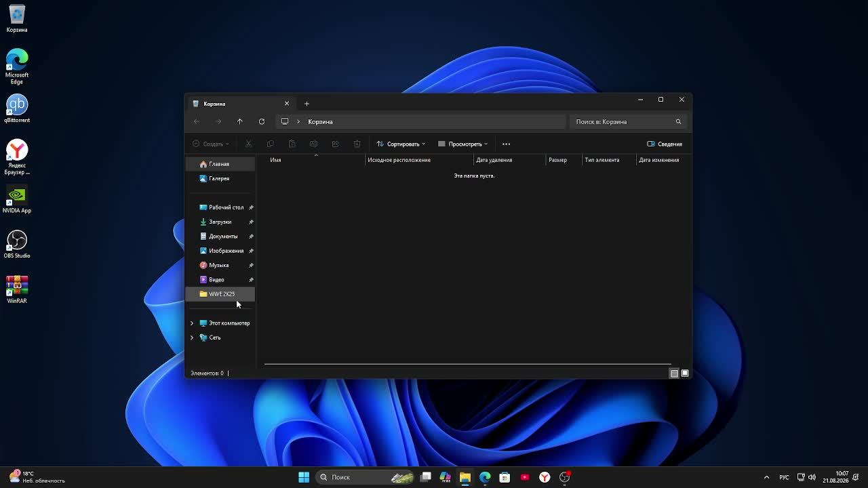Open OBS Studio from the taskbar

(565, 477)
